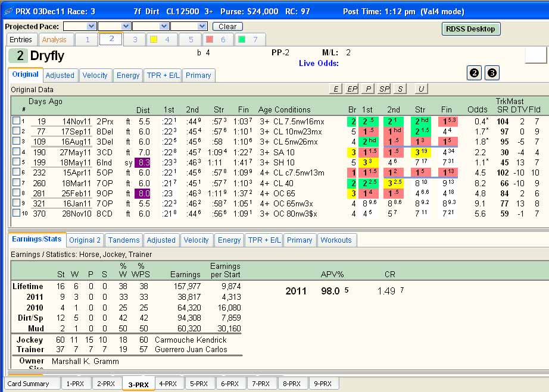549x392 pixels.
Task: Click the E pace filter button
Action: [x=336, y=89]
